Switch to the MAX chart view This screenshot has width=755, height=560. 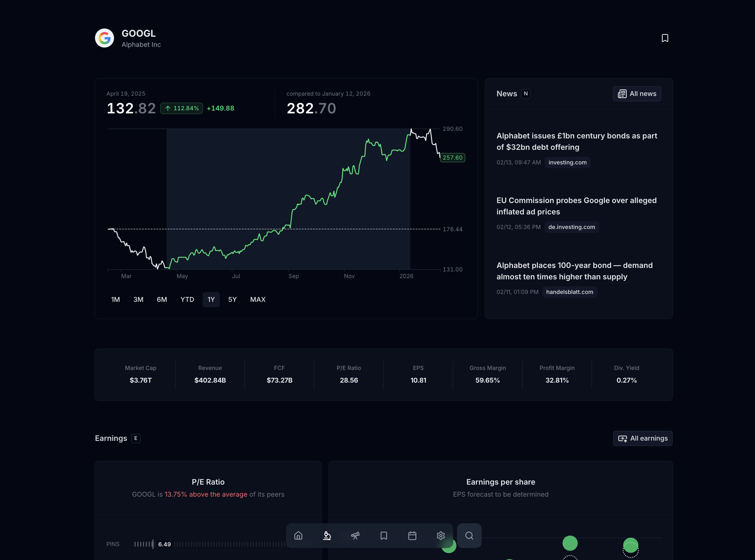tap(258, 299)
